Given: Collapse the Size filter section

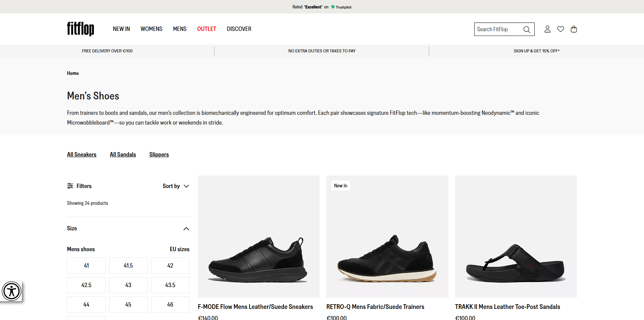Looking at the screenshot, I should click(x=186, y=229).
